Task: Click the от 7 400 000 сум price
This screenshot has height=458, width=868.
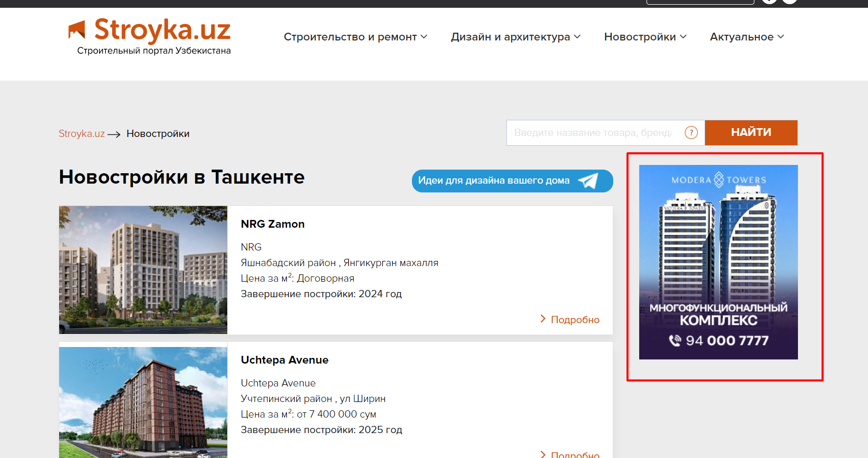Action: 336,414
